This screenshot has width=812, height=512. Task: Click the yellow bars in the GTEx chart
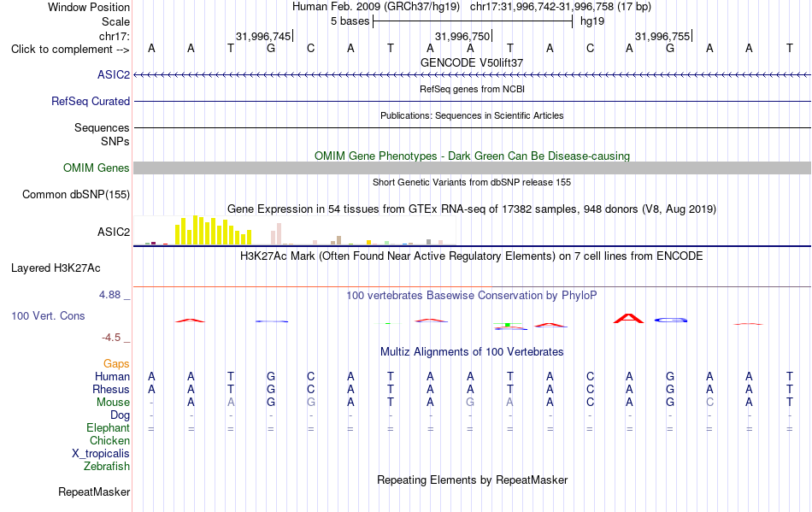point(214,231)
